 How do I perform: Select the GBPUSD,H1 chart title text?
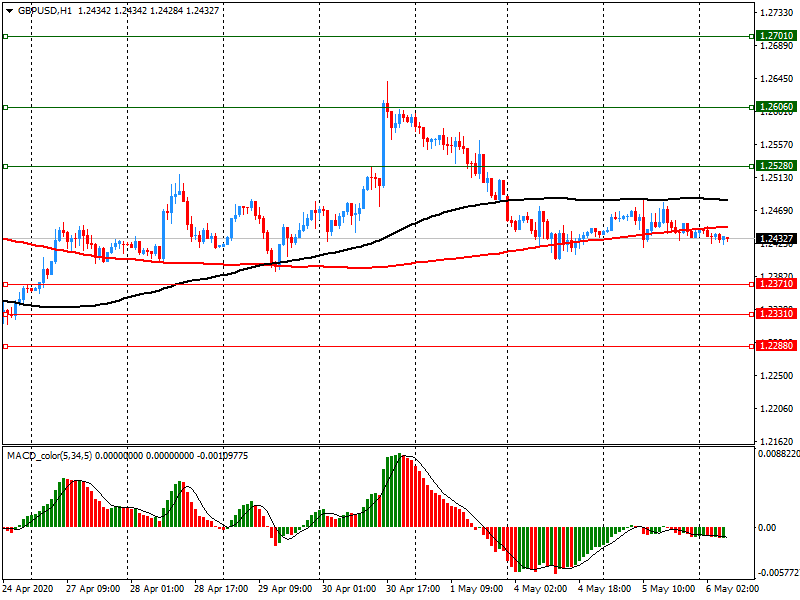coord(45,10)
